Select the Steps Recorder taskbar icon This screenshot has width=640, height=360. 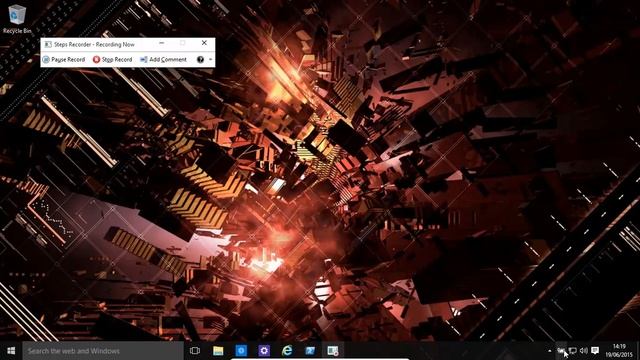(x=333, y=351)
